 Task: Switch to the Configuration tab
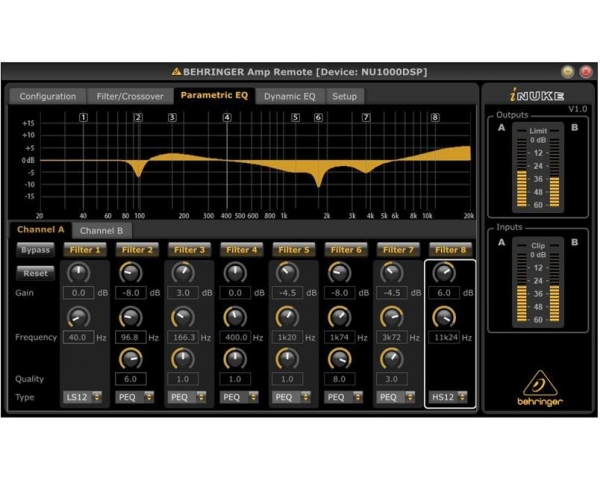[48, 96]
